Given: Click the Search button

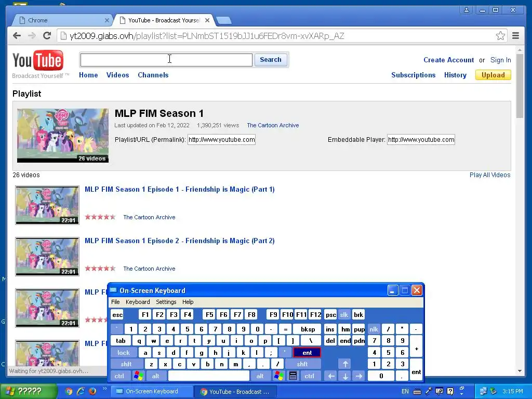Looking at the screenshot, I should [270, 60].
